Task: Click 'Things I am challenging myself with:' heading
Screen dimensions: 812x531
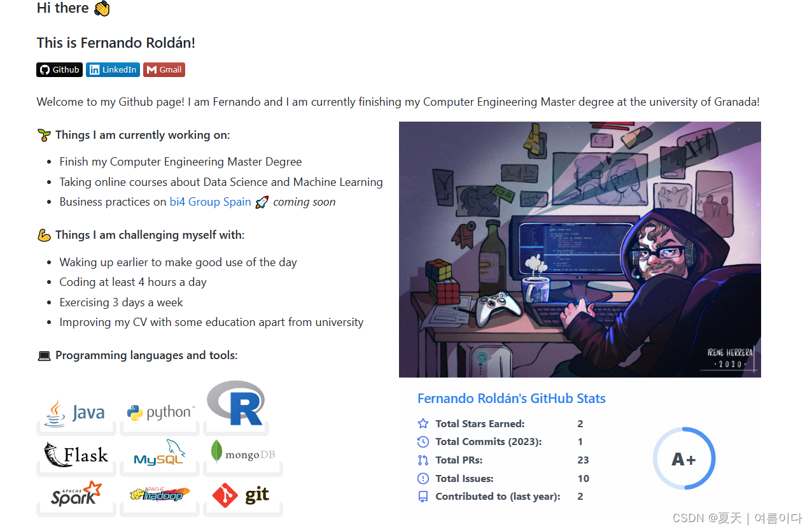Action: point(150,235)
